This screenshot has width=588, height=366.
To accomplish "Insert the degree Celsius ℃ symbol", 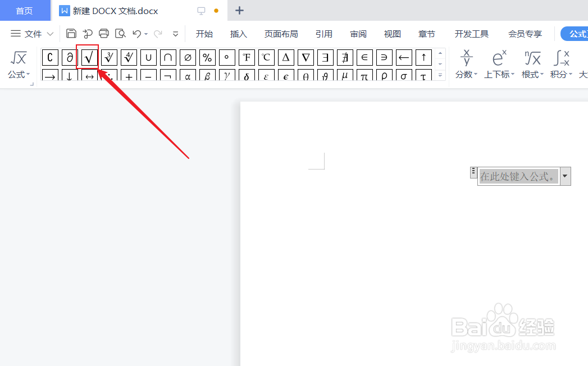I will [x=266, y=57].
